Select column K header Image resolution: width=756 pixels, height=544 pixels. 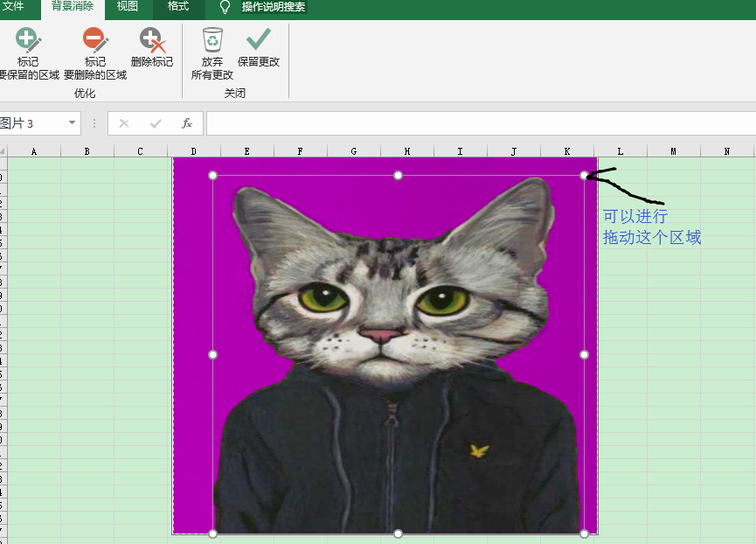pyautogui.click(x=567, y=151)
